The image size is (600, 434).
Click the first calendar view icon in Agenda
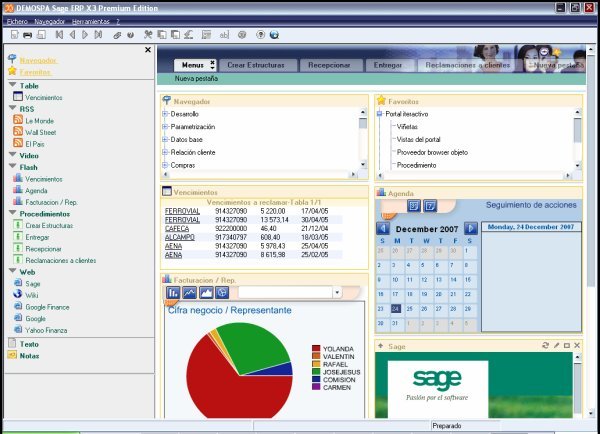click(x=414, y=206)
